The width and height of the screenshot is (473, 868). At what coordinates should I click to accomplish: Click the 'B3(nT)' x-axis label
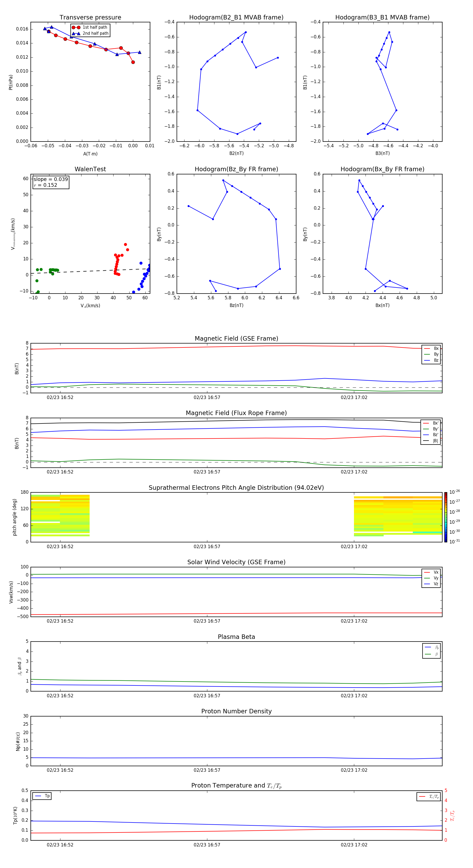click(382, 153)
